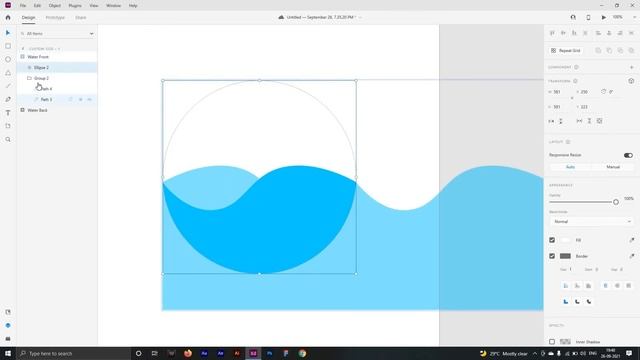
Task: Uncheck the Fill checkbox
Action: tap(552, 240)
